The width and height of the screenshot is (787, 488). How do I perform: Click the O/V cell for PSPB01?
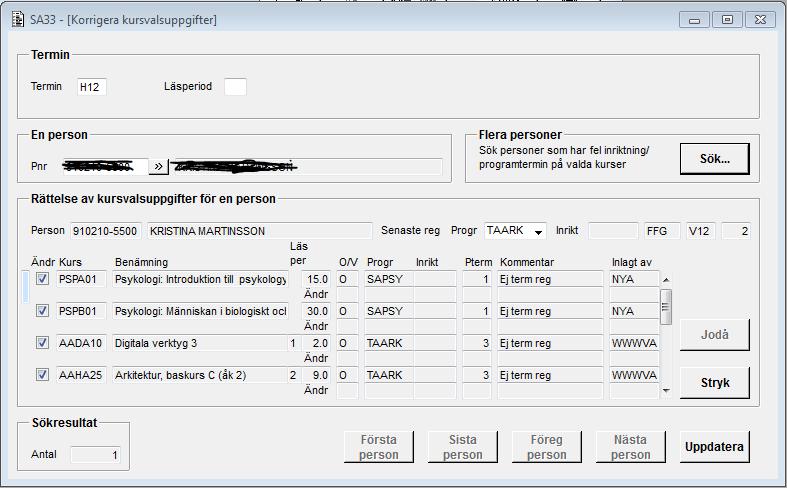[x=347, y=311]
